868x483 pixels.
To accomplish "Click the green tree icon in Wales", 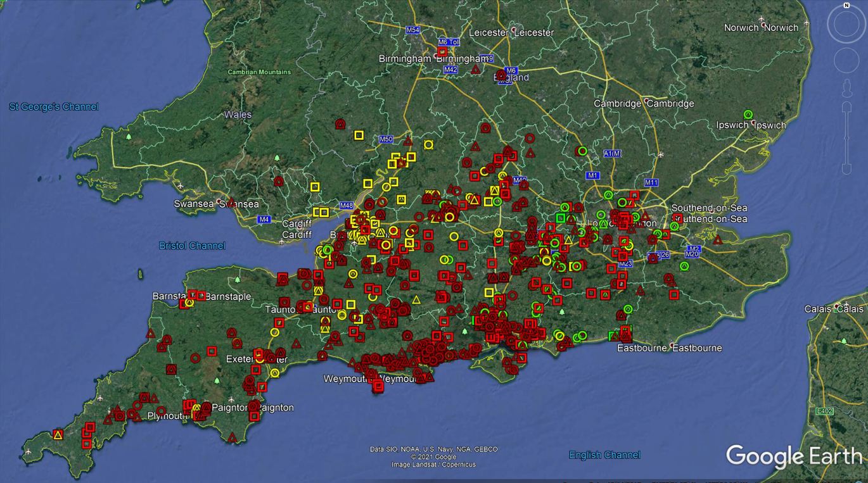I will coord(129,136).
